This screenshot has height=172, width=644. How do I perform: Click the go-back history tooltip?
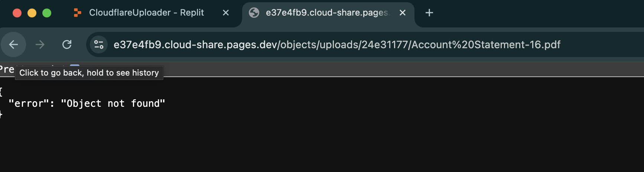89,73
